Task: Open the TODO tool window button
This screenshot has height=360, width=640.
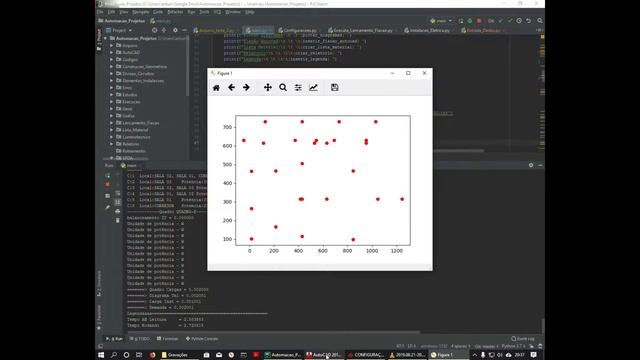Action: 140,339
